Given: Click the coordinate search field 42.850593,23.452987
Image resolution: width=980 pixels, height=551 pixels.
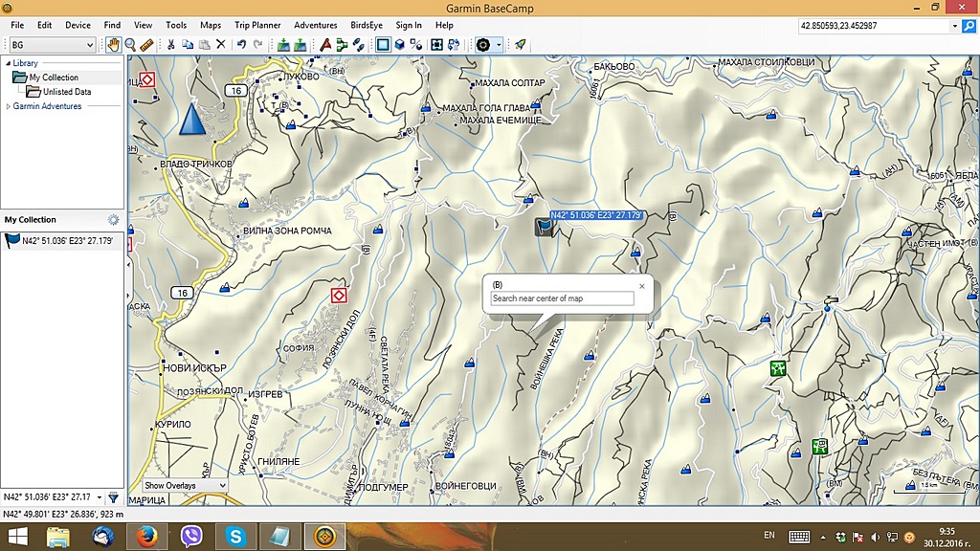Looking at the screenshot, I should tap(874, 26).
